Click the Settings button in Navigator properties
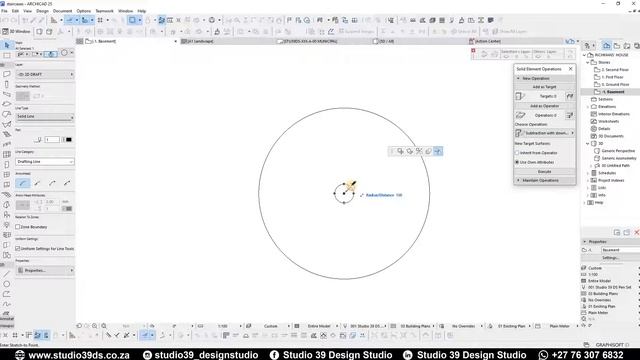640x360 pixels. click(x=611, y=258)
